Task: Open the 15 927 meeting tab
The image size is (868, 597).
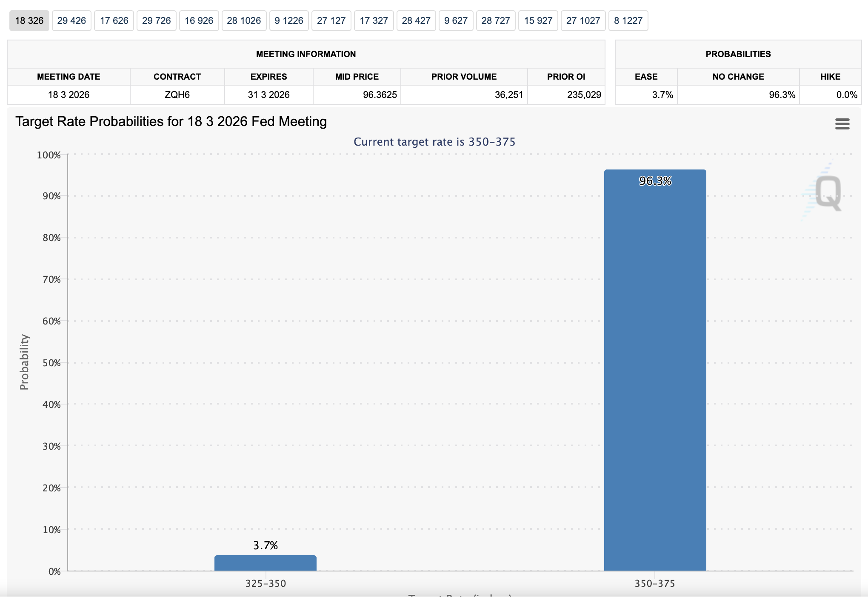Action: (538, 21)
